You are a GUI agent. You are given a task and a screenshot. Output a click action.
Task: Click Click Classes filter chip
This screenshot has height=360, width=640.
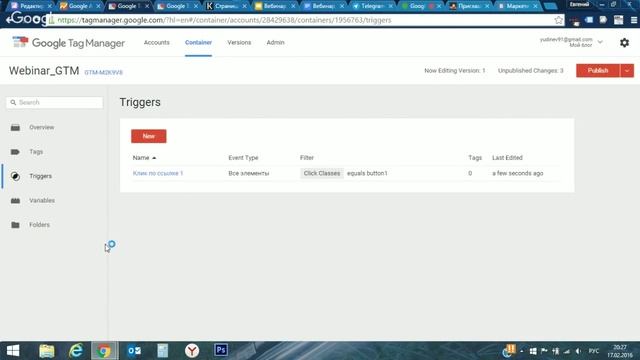[322, 173]
